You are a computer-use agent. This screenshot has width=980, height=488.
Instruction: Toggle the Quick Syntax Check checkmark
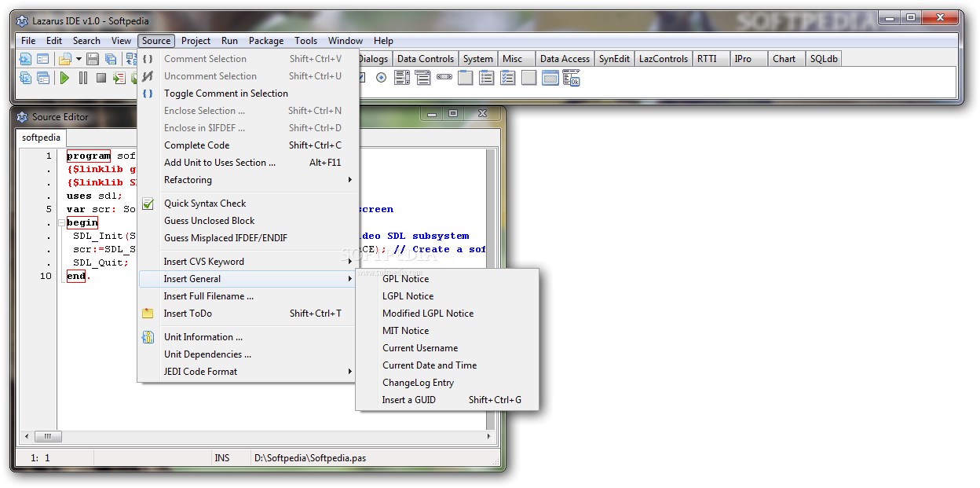click(148, 204)
